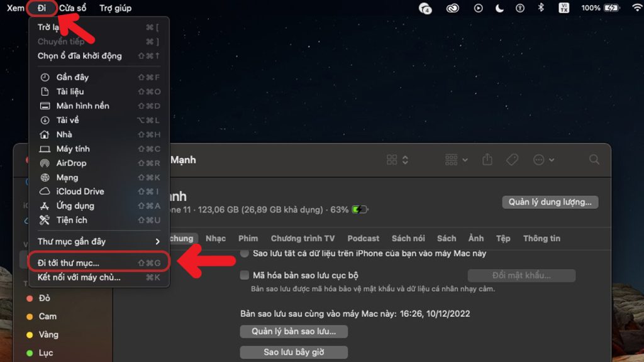Select the red 'Đỏ' tag in sidebar
Screen dimensions: 644x362
coord(45,299)
